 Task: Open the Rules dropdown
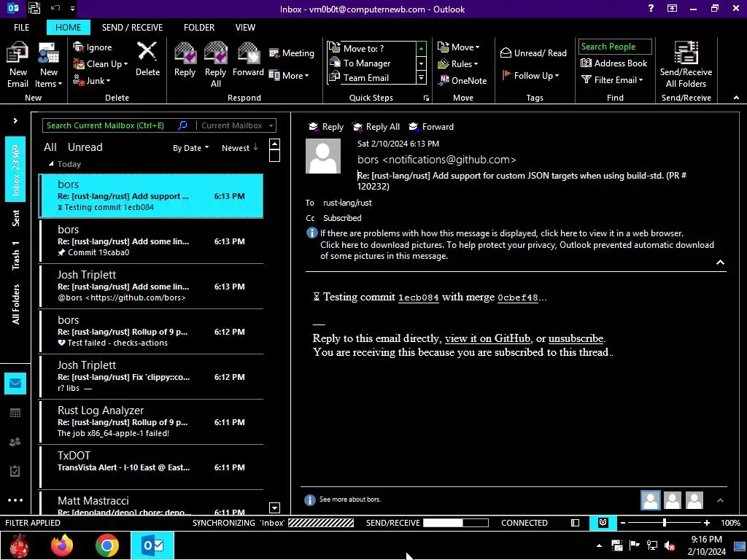click(458, 63)
